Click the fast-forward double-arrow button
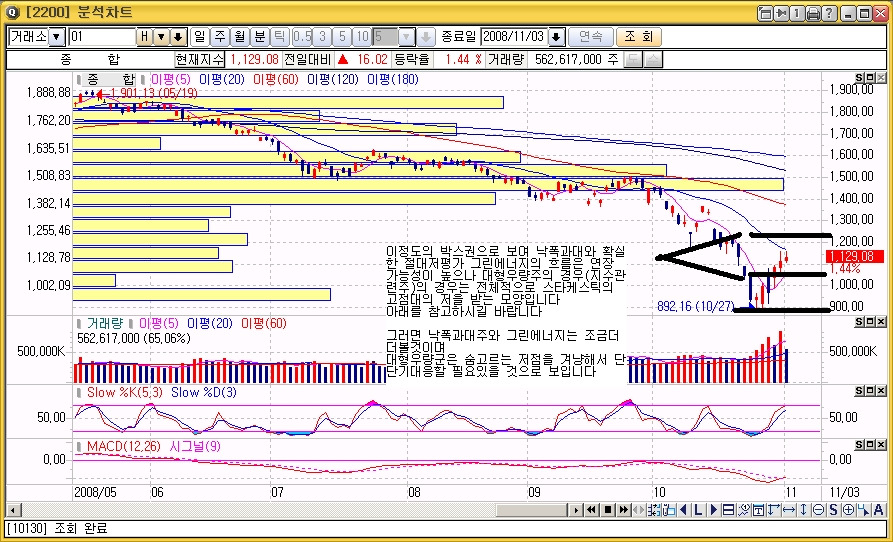Screen dimensions: 893x542 (x=624, y=510)
